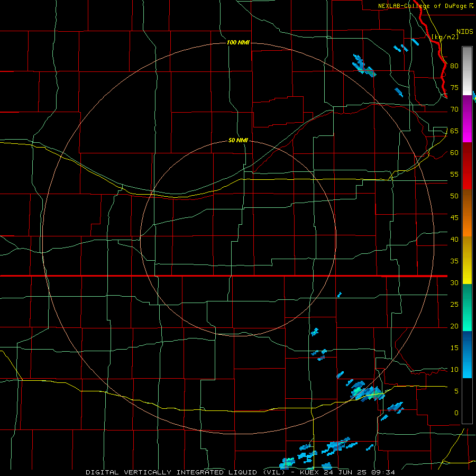The width and height of the screenshot is (476, 476).
Task: Click the 09:34 timestamp in the caption
Action: pyautogui.click(x=382, y=472)
